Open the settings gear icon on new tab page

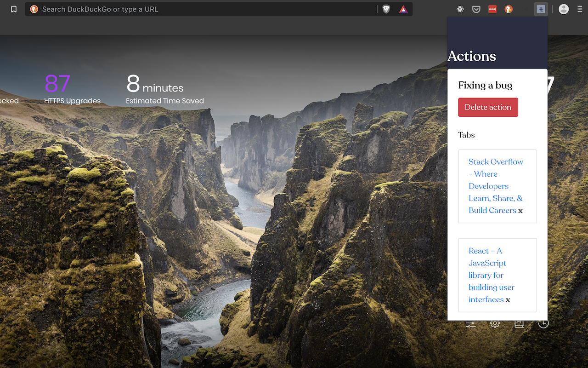pos(495,324)
